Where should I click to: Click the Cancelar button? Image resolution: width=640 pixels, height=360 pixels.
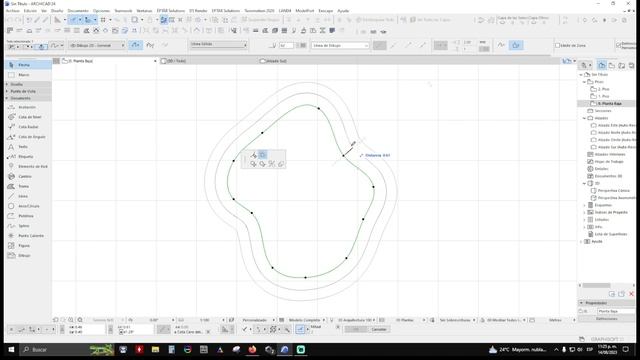point(379,329)
